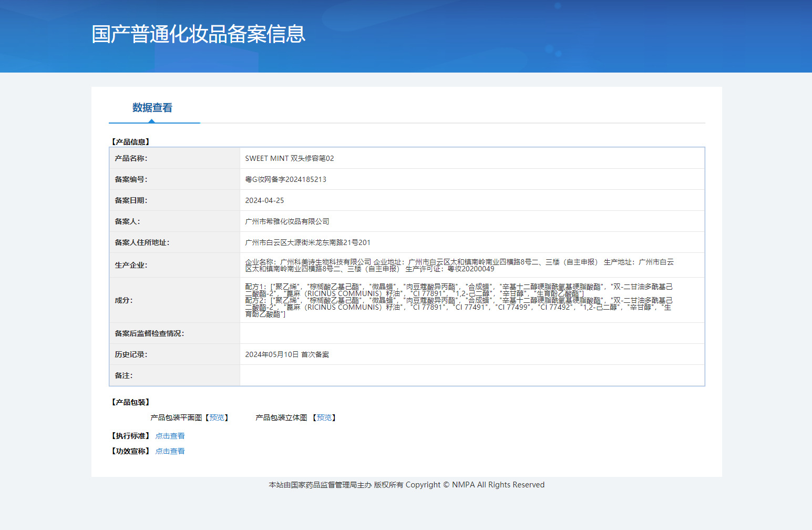The width and height of the screenshot is (812, 530).
Task: Click the 【产品包装】 section heading
Action: point(130,402)
